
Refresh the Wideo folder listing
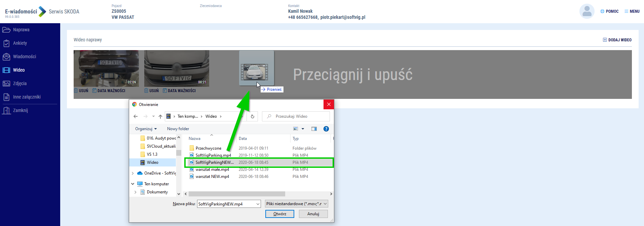coord(253,116)
